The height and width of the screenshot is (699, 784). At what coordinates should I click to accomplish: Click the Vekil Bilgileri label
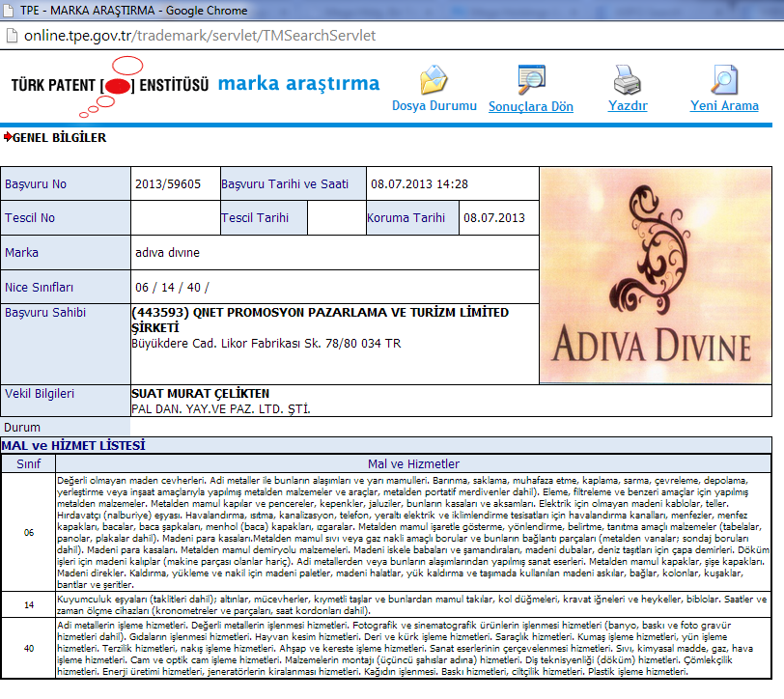pyautogui.click(x=39, y=394)
